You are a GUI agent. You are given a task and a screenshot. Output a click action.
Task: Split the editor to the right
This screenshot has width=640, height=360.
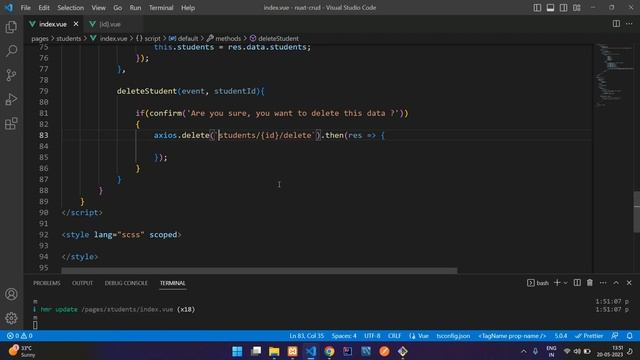click(616, 24)
